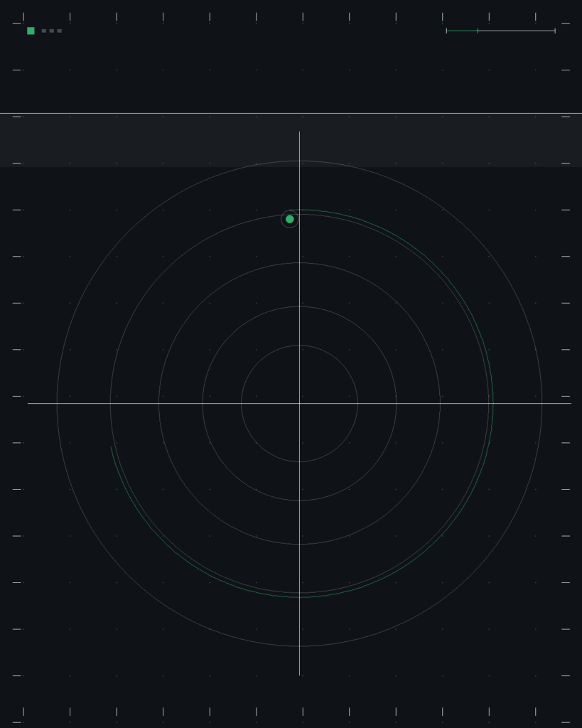Click the bottom of the outermost ring

click(299, 646)
